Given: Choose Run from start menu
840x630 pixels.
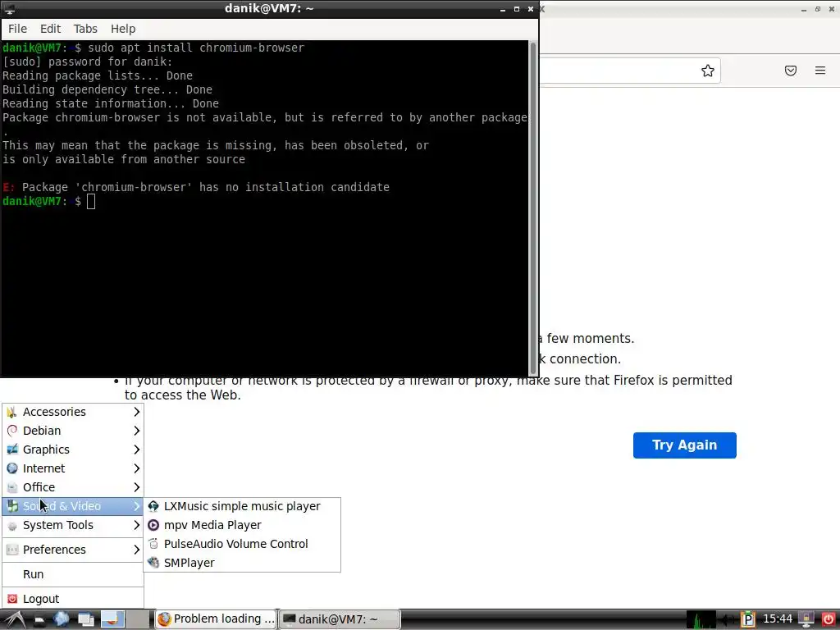Looking at the screenshot, I should 73,574.
